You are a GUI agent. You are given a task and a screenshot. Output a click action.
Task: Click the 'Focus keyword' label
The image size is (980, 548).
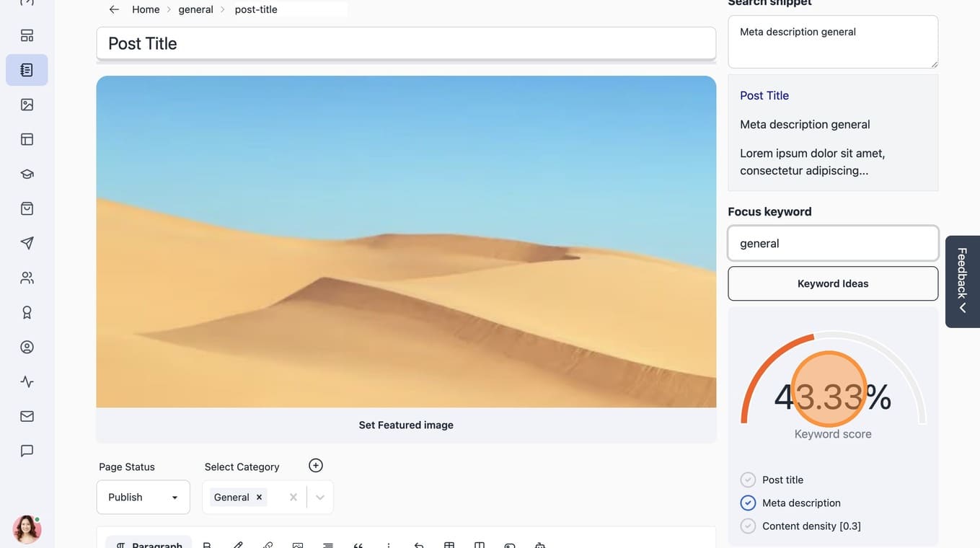coord(769,211)
